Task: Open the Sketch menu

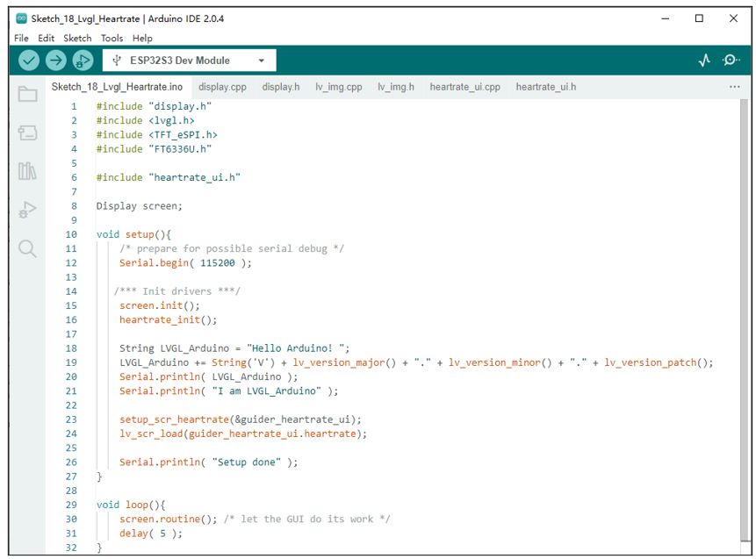Action: (77, 38)
